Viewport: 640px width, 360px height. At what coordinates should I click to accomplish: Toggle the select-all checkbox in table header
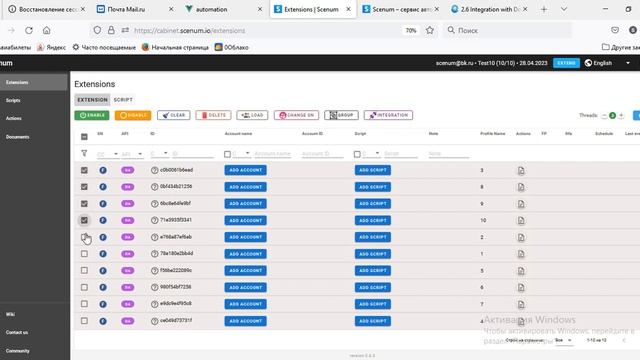point(84,137)
